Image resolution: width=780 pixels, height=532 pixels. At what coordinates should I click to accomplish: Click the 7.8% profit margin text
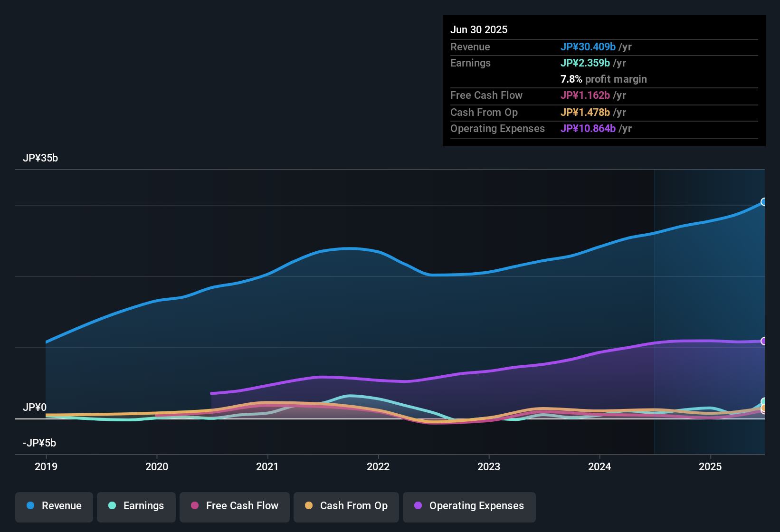(604, 79)
